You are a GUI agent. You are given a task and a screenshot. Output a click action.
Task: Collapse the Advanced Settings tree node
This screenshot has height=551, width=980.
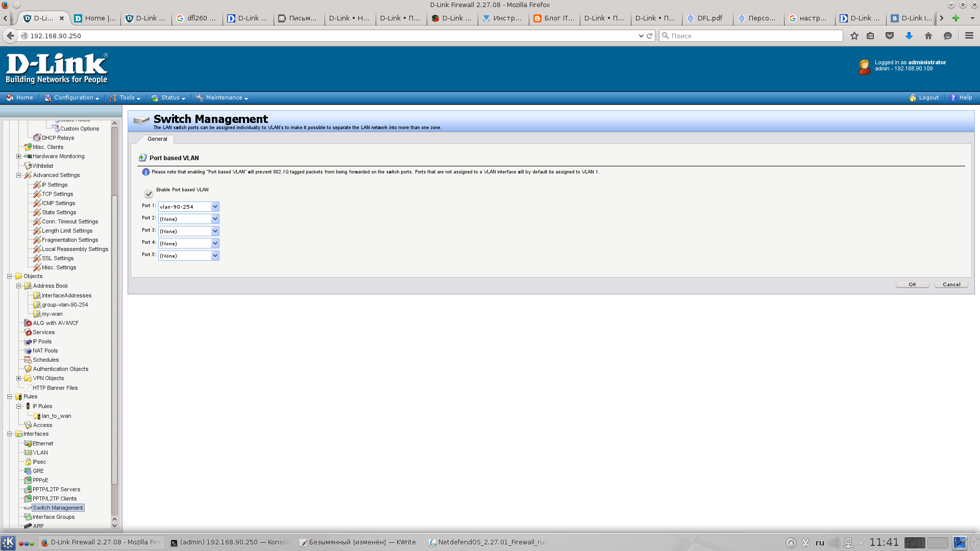pyautogui.click(x=19, y=175)
